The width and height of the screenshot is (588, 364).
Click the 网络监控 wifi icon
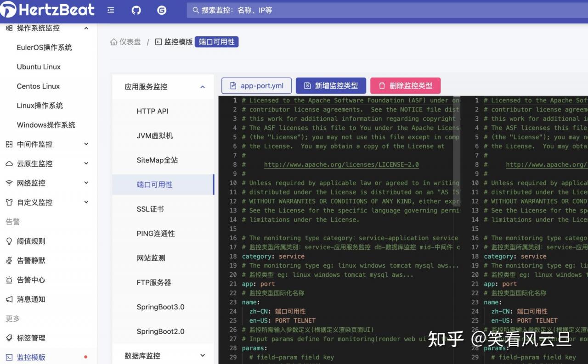coord(9,183)
